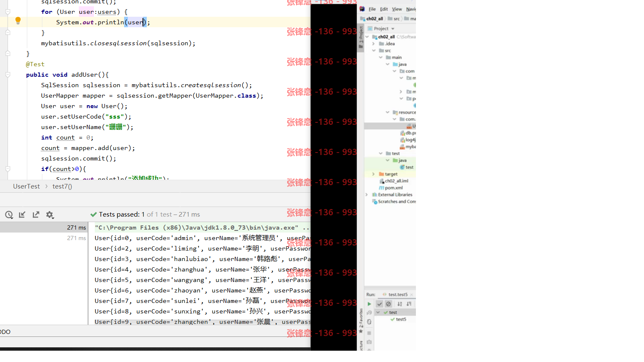
Task: Click the 'Tests passed: 1' status text
Action: pos(122,215)
